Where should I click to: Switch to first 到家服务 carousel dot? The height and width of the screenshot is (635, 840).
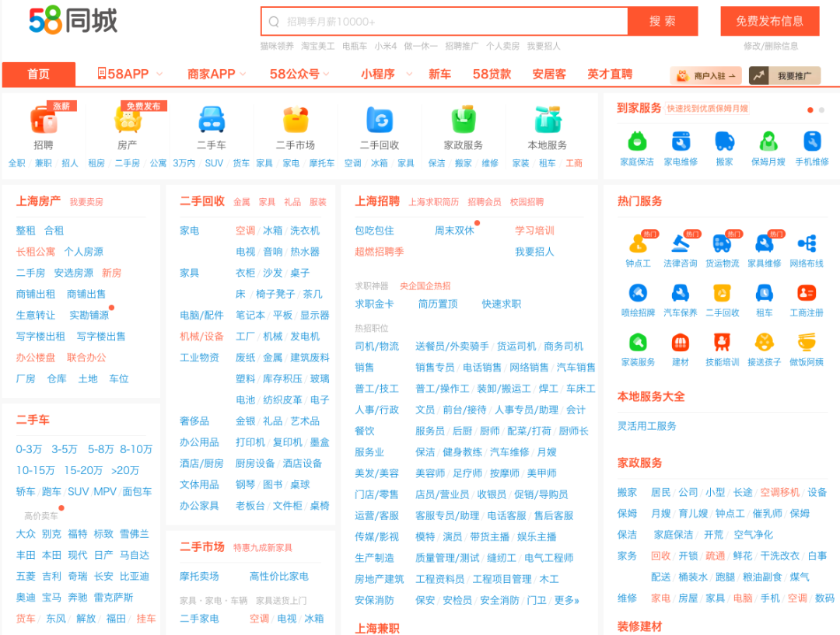[x=810, y=110]
